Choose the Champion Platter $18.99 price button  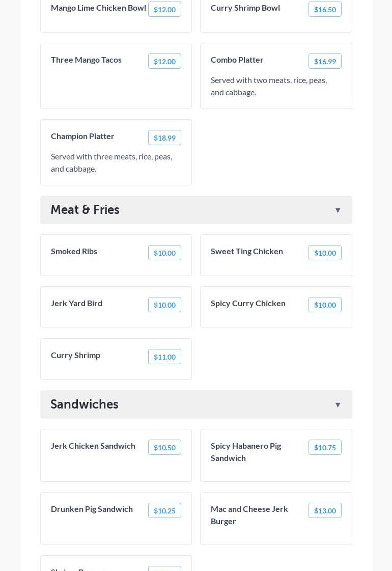coord(164,138)
